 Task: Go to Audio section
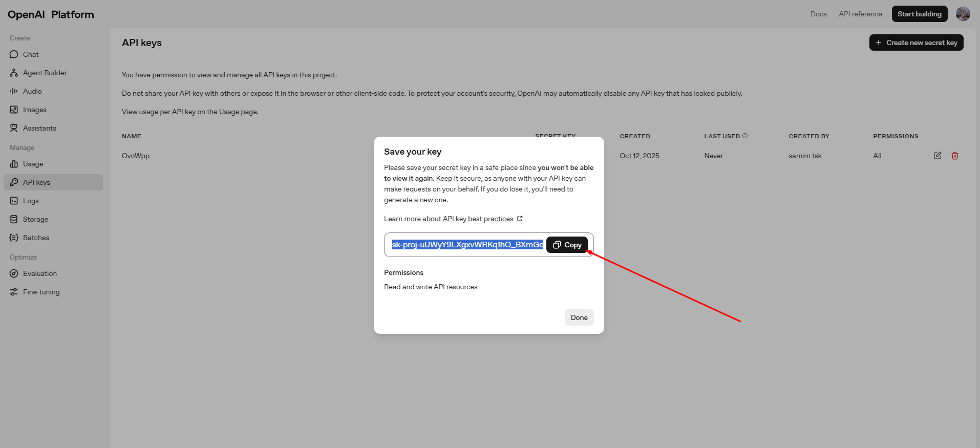(x=32, y=91)
